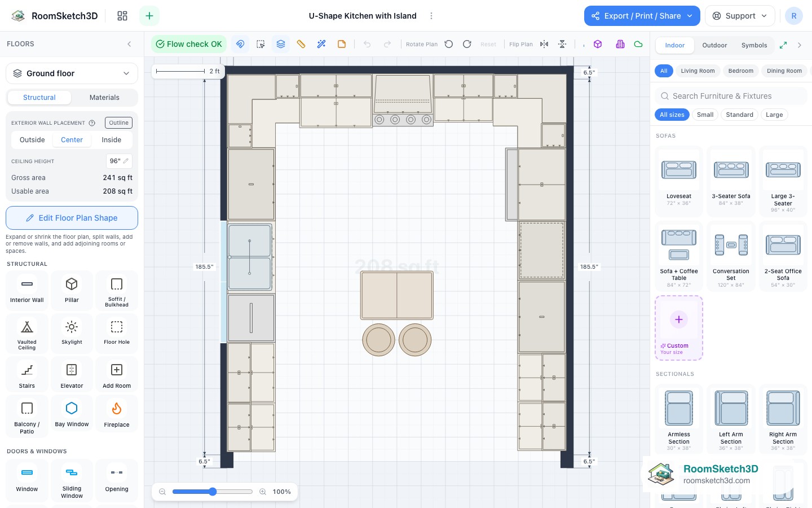812x508 pixels.
Task: Filter furniture by Standard size
Action: click(x=740, y=115)
